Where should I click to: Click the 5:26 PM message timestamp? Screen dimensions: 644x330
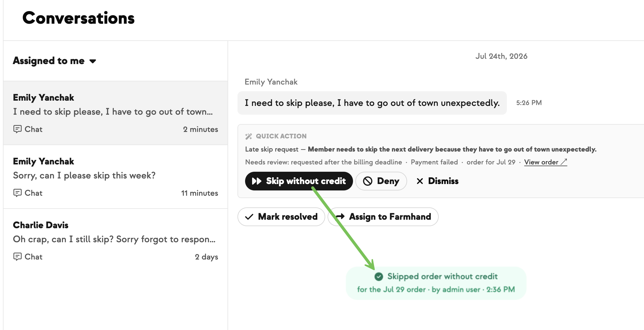pyautogui.click(x=529, y=103)
